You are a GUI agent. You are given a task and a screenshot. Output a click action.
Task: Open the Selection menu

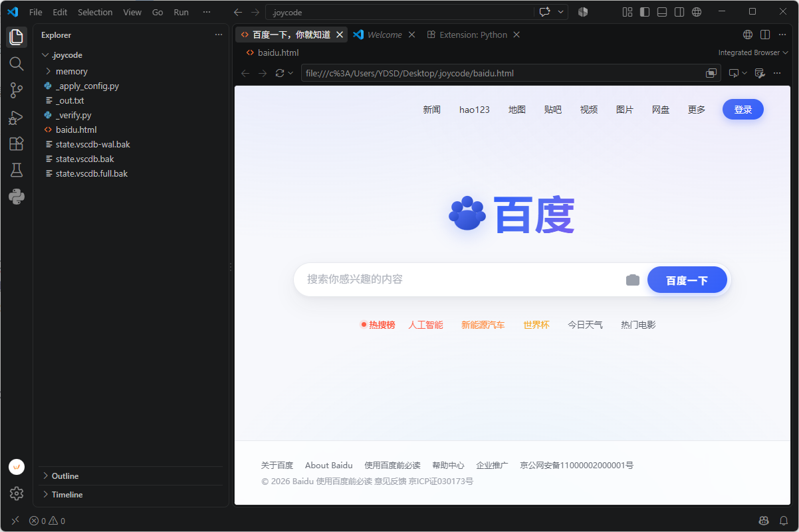tap(95, 12)
